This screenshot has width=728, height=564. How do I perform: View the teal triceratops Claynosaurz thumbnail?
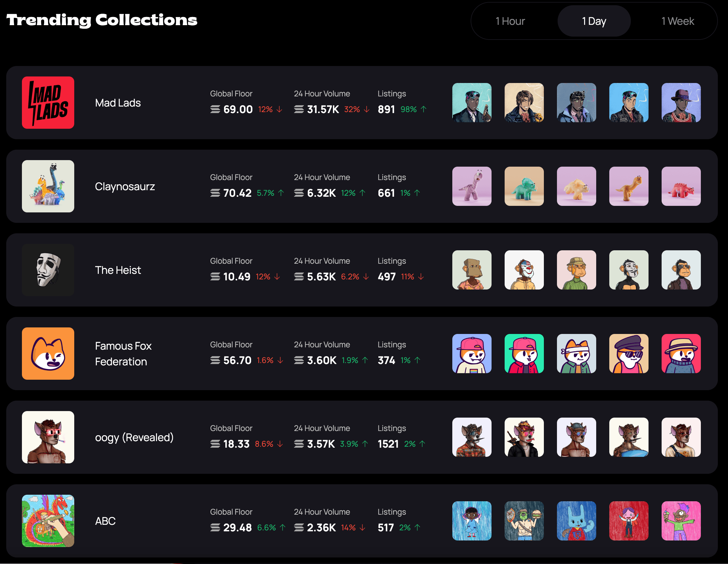point(524,186)
